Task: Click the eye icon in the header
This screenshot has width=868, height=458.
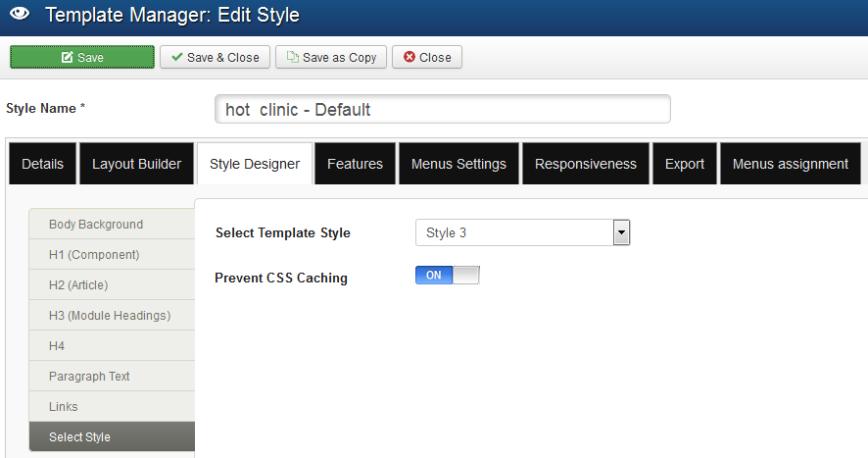Action: [x=20, y=14]
